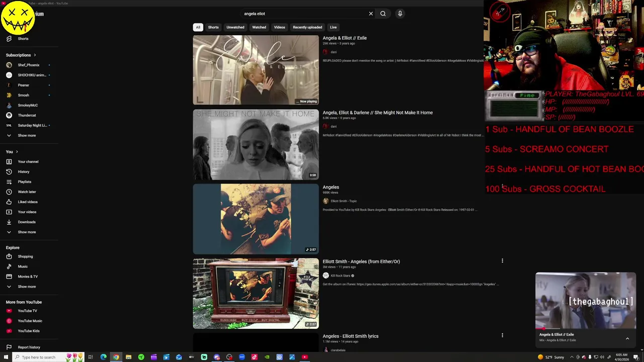Filter by Recently uploaded chip
This screenshot has width=644, height=362.
(x=307, y=27)
